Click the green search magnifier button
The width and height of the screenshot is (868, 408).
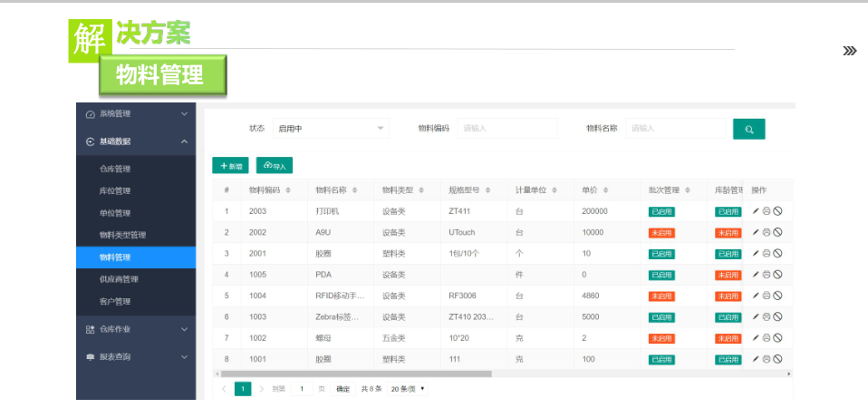click(x=749, y=129)
